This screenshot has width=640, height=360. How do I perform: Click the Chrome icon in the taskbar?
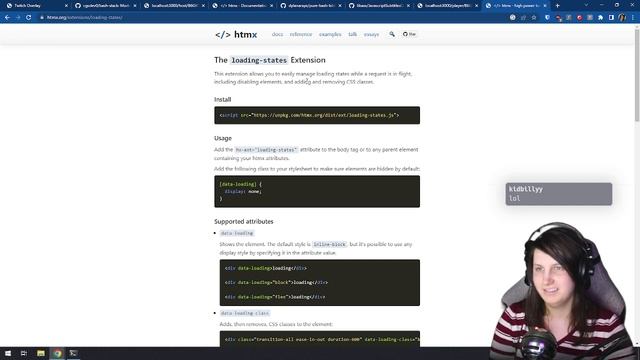coord(57,353)
